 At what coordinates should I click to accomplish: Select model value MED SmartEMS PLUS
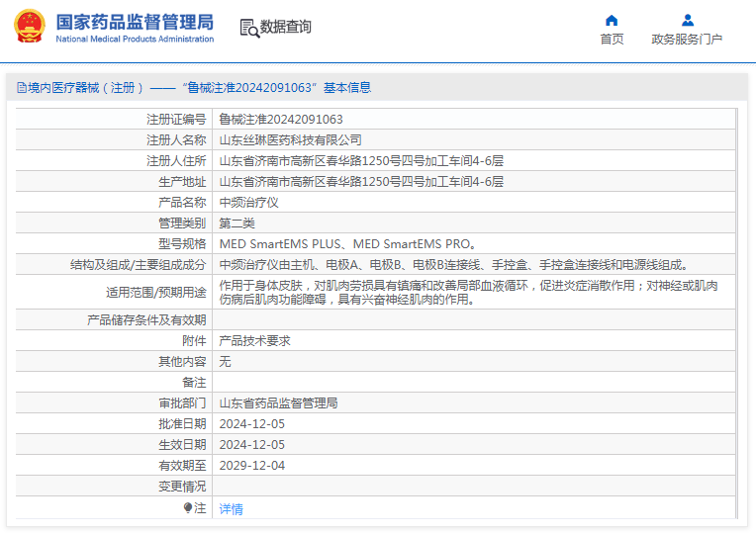tap(280, 244)
